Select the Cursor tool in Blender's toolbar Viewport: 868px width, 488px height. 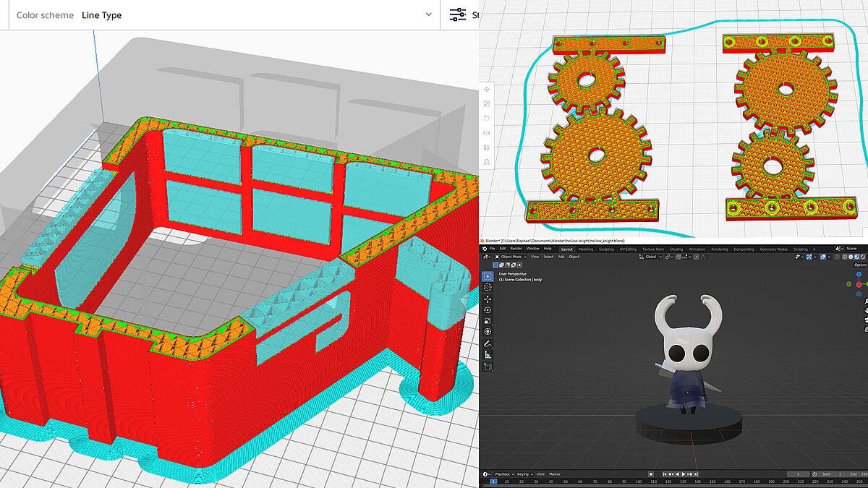[488, 288]
